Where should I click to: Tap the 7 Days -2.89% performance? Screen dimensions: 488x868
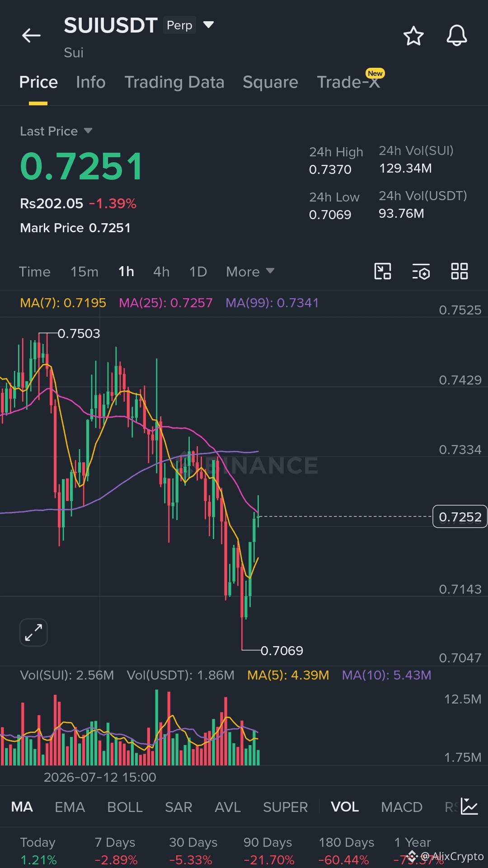coord(116,851)
